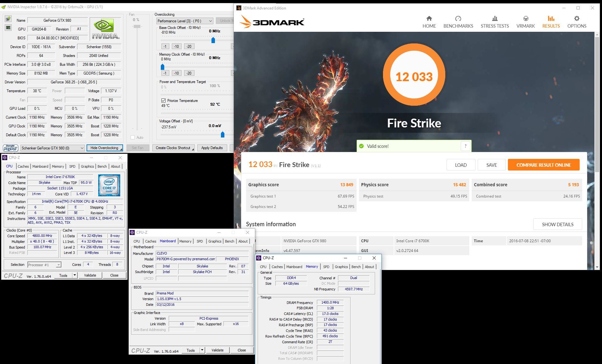Click the Voltage Offset slider handle
602x364 pixels.
pos(222,135)
